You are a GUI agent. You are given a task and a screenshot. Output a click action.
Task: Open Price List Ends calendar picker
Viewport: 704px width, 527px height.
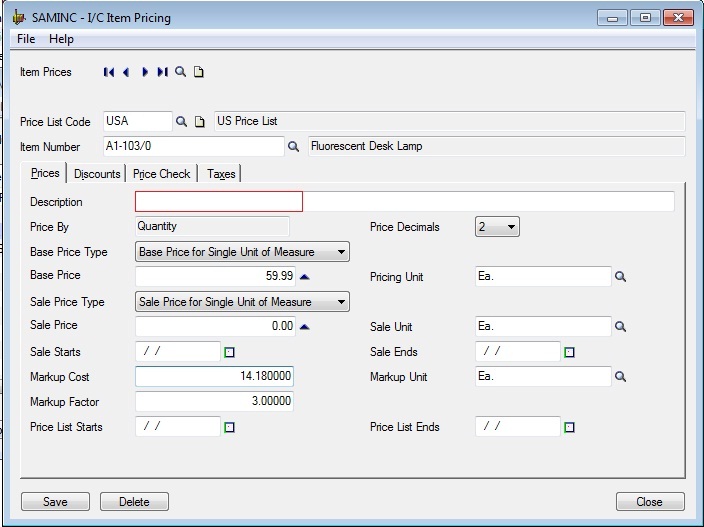pos(569,428)
